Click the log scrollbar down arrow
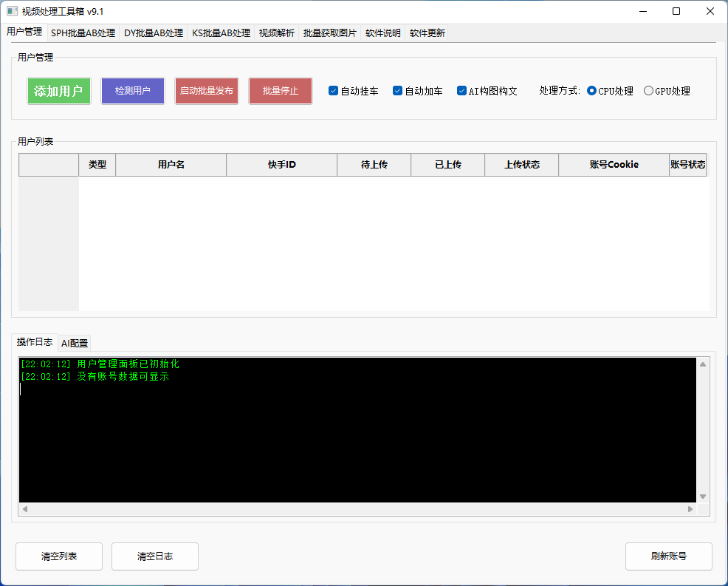The image size is (728, 586). (703, 497)
